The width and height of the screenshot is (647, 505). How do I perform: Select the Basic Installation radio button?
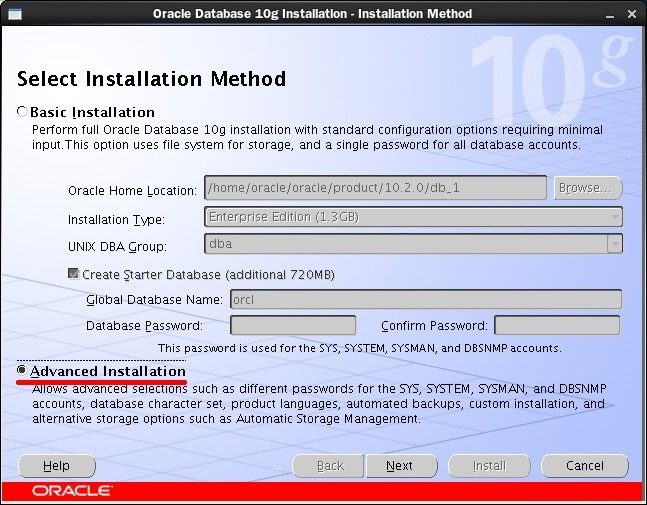pyautogui.click(x=22, y=111)
